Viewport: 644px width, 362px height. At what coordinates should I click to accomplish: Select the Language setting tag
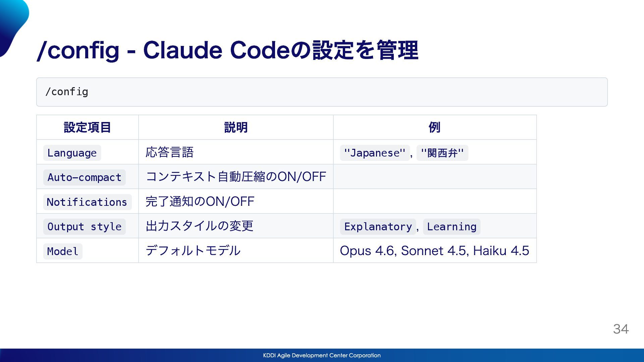[72, 153]
